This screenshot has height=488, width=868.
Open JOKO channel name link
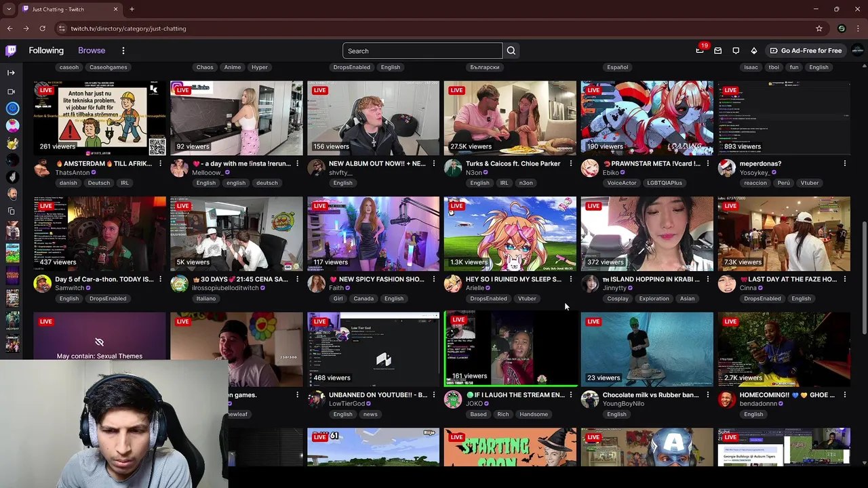[474, 404]
